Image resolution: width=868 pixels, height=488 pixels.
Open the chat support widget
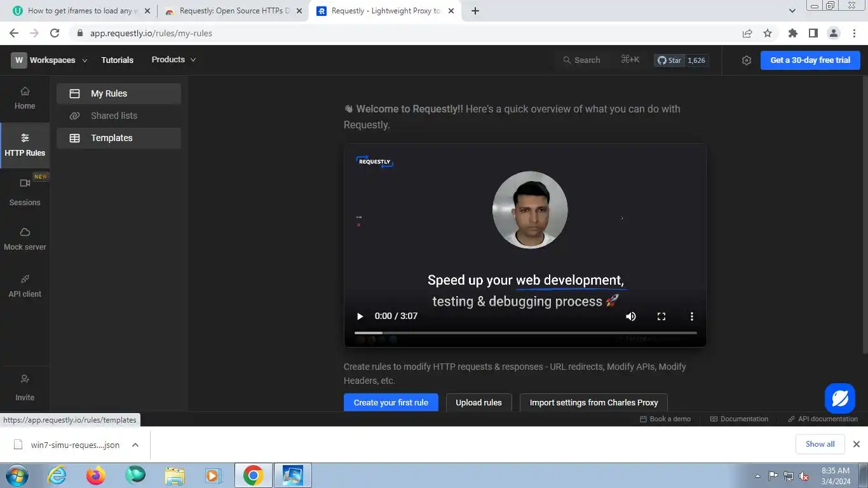tap(839, 398)
